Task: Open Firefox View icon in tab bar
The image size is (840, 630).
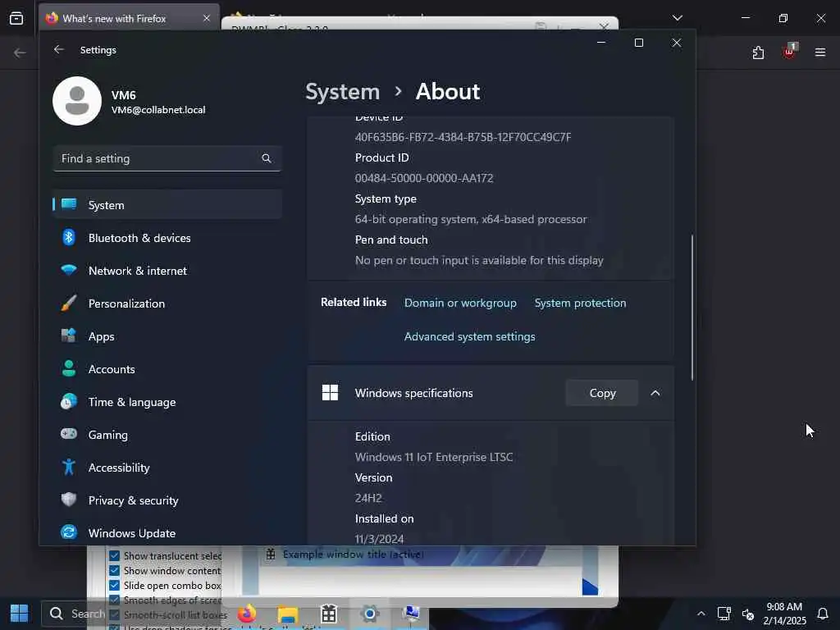Action: pyautogui.click(x=16, y=18)
